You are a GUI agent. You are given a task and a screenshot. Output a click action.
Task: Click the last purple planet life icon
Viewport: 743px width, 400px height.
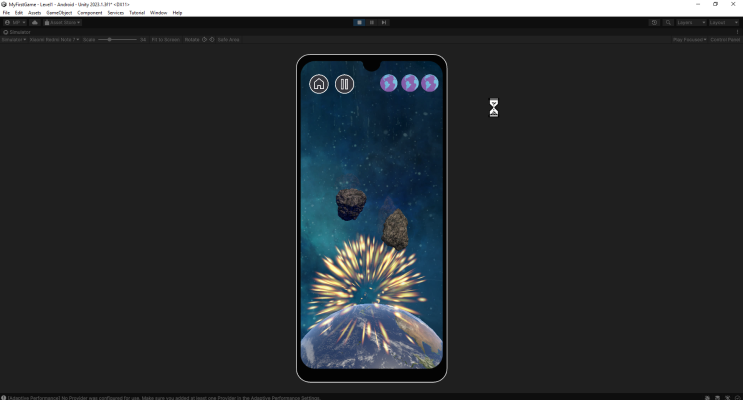pos(430,83)
